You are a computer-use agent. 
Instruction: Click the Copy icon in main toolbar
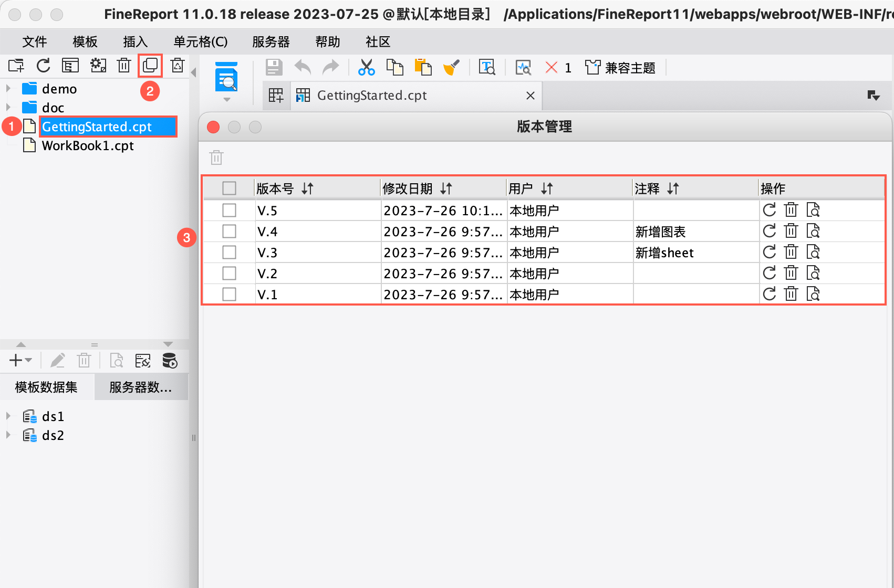coord(395,67)
